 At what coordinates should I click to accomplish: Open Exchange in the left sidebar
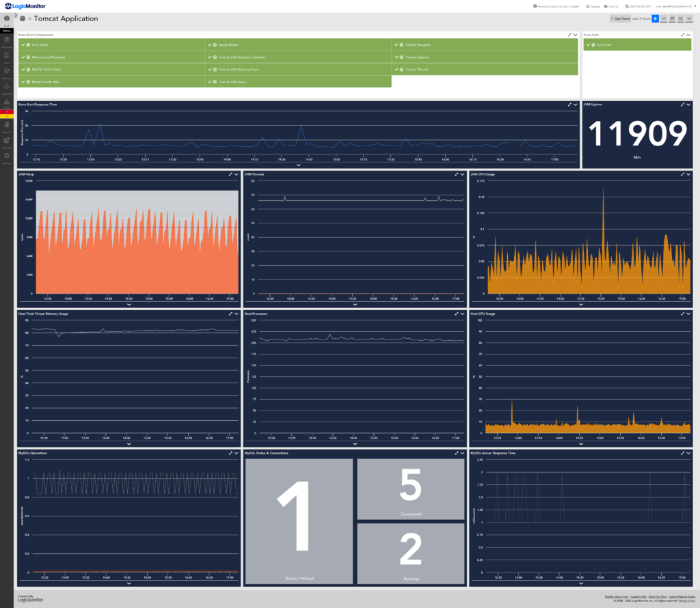[7, 142]
